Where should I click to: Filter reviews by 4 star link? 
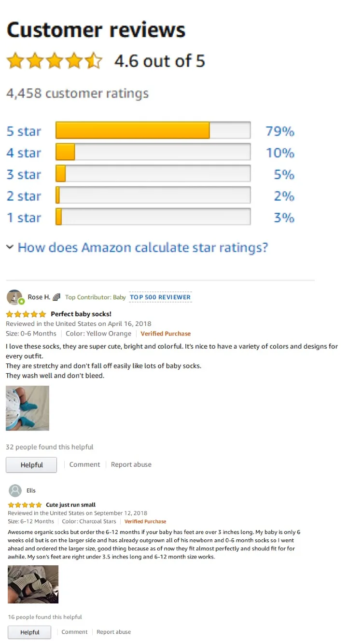(24, 153)
